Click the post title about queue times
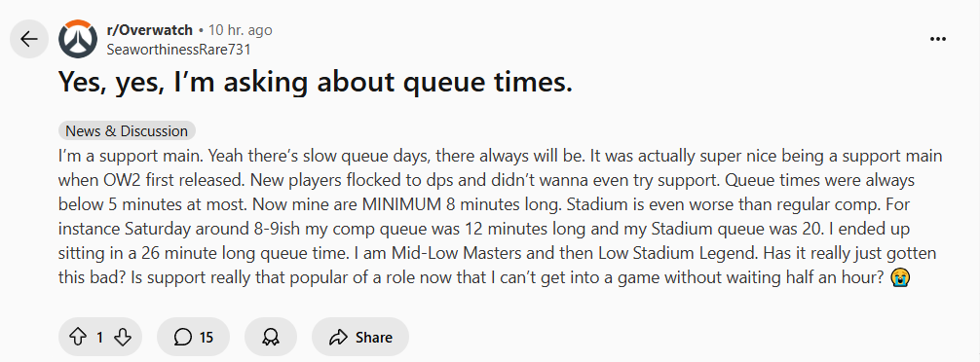Image resolution: width=980 pixels, height=362 pixels. [x=316, y=83]
